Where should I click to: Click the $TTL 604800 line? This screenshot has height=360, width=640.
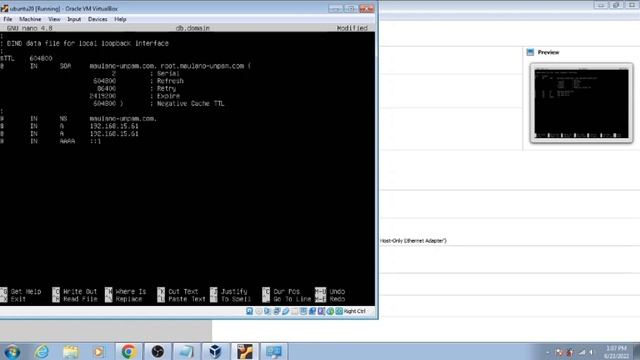click(x=26, y=58)
